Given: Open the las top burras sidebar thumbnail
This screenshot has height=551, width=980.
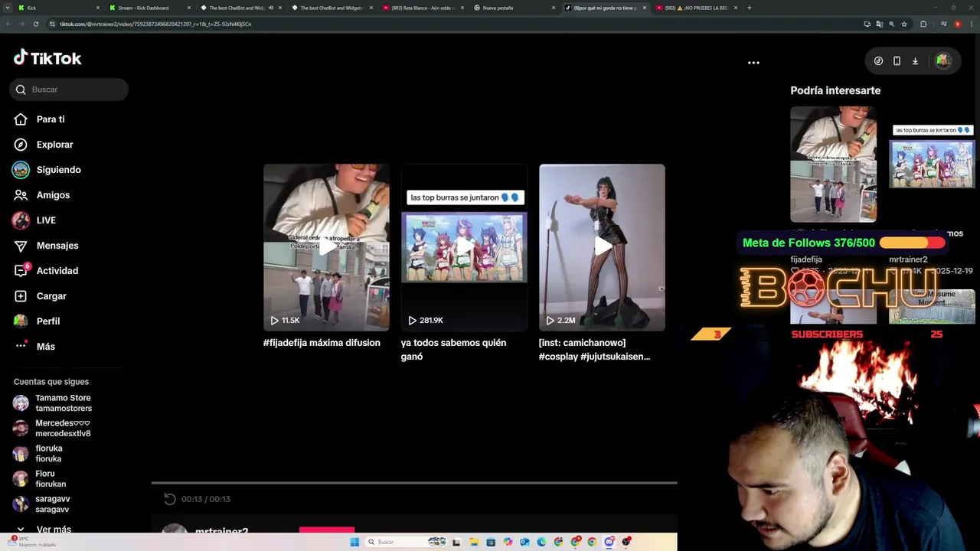Looking at the screenshot, I should coord(932,164).
